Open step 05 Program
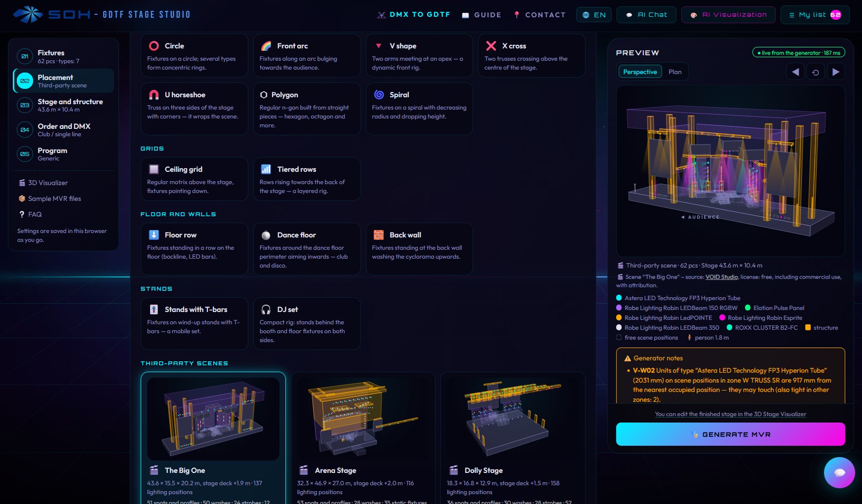The height and width of the screenshot is (504, 862). coord(64,154)
